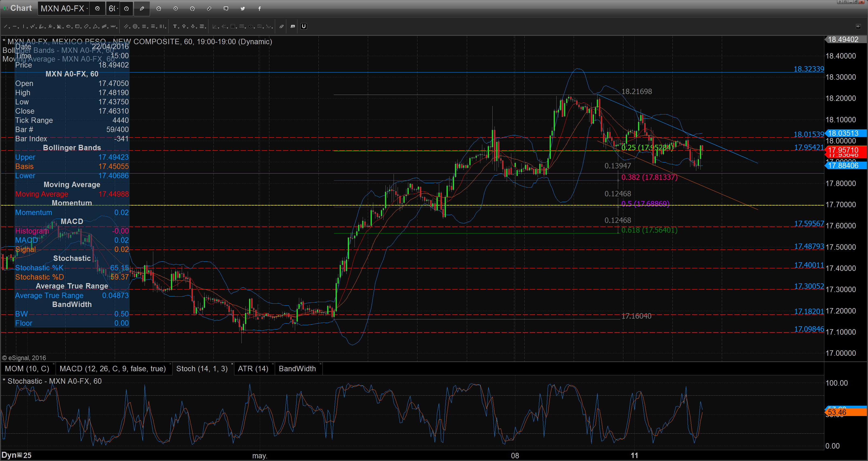
Task: Click the 17.09846 support line label
Action: coord(809,329)
